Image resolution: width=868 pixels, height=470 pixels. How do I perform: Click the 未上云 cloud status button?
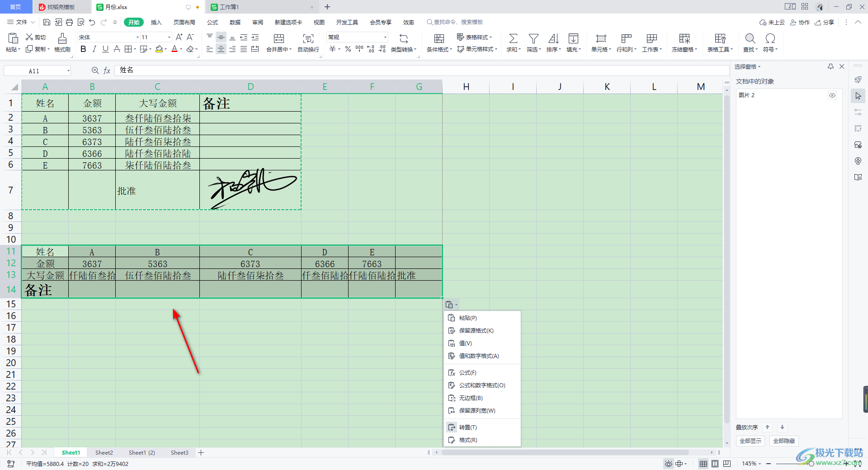(772, 22)
